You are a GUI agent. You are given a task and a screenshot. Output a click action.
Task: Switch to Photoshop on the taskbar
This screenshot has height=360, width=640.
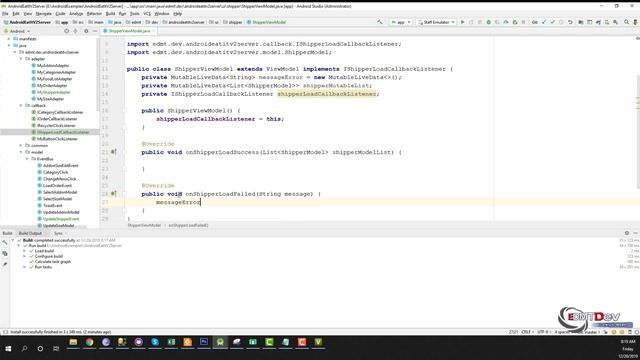[204, 342]
